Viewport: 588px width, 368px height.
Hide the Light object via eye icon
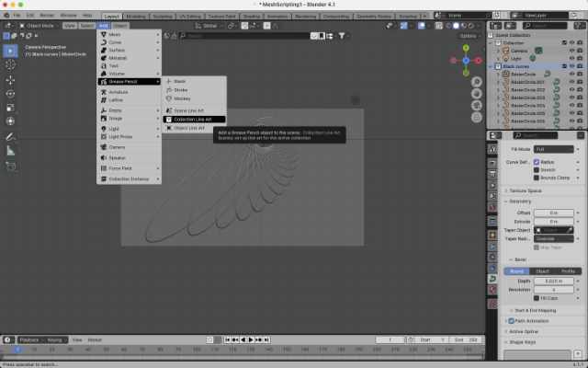[571, 59]
